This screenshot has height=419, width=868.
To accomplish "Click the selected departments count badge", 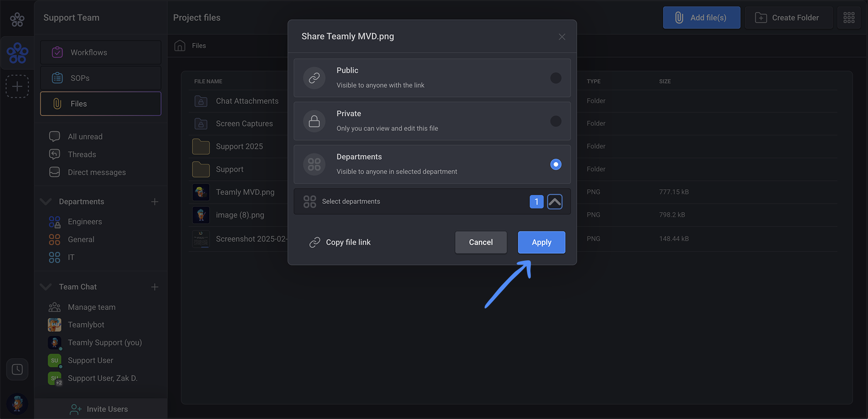I will point(537,202).
